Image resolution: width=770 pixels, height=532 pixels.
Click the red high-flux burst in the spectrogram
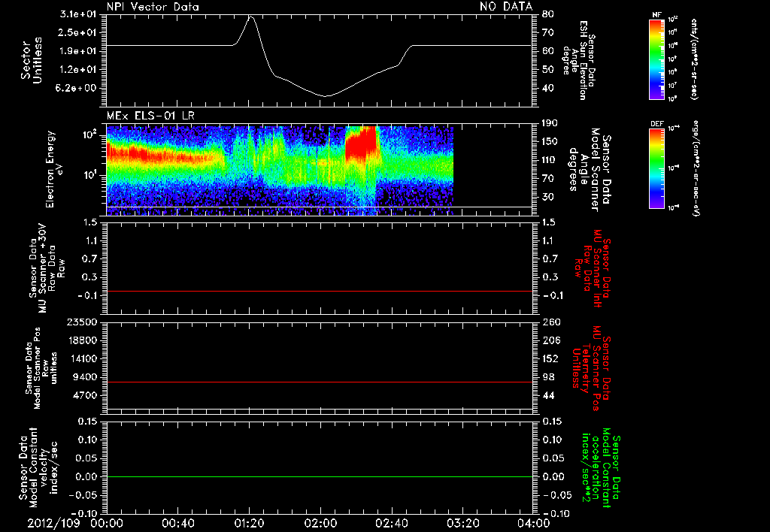pyautogui.click(x=361, y=142)
